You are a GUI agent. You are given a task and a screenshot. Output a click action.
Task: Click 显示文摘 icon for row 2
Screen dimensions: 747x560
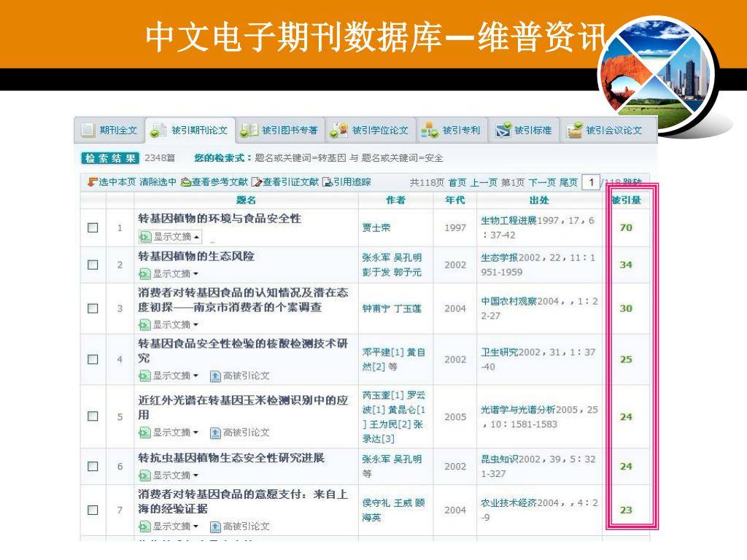click(145, 274)
